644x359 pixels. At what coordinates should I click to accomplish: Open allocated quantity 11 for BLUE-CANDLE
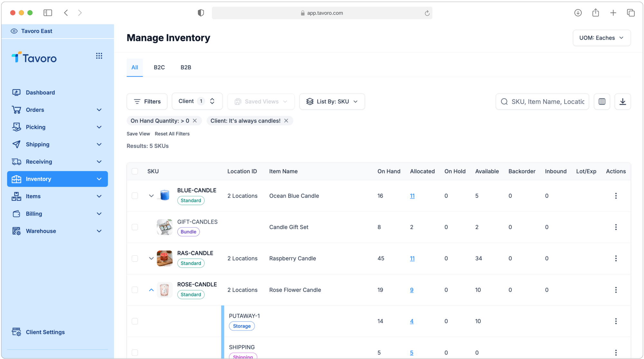[412, 196]
